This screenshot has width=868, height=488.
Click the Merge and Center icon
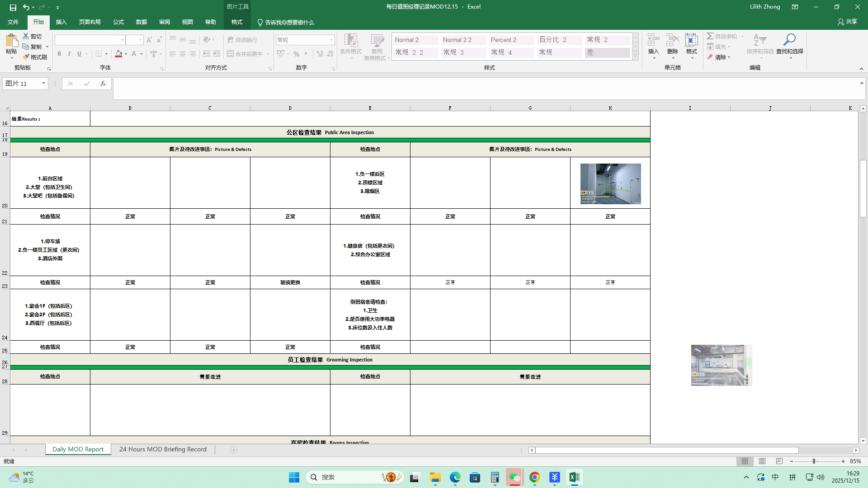pos(231,54)
